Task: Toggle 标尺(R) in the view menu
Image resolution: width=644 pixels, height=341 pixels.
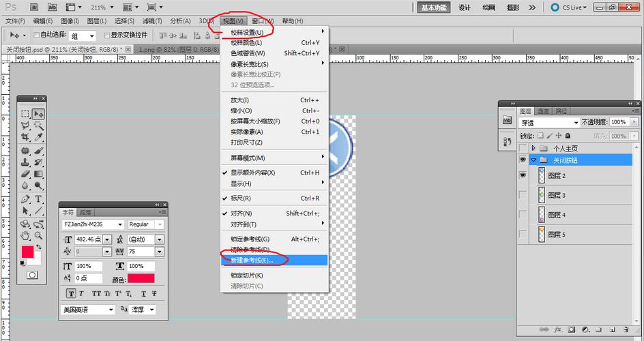Action: pos(274,198)
